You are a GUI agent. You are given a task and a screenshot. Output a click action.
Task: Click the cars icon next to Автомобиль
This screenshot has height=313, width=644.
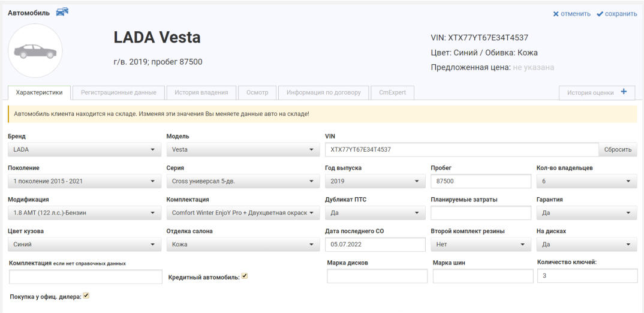click(62, 12)
